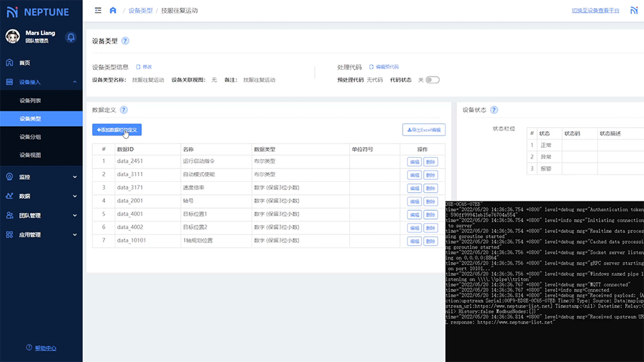Image resolution: width=644 pixels, height=362 pixels.
Task: Open 设备列表 in the sidebar
Action: pyautogui.click(x=30, y=101)
